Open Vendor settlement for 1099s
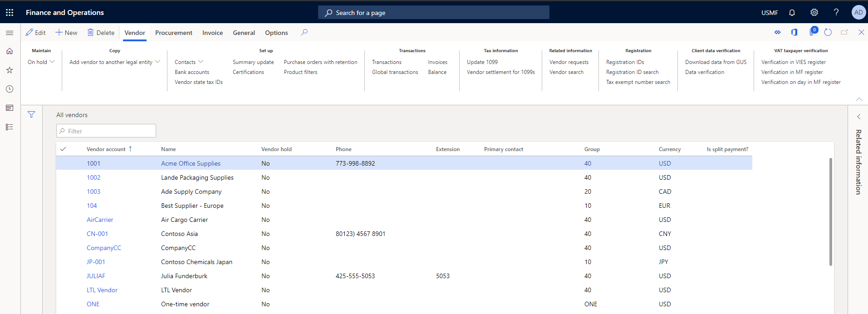The image size is (868, 314). click(x=501, y=72)
